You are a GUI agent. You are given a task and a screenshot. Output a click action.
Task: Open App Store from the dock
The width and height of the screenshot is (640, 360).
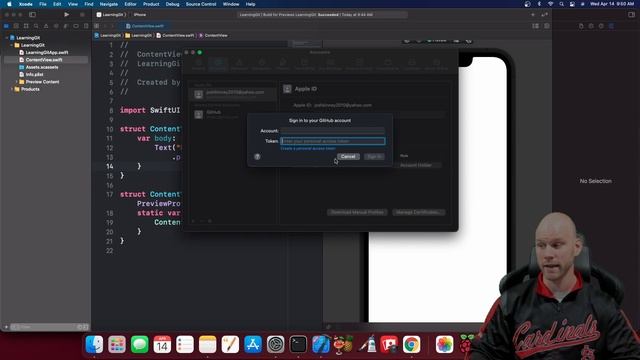253,344
